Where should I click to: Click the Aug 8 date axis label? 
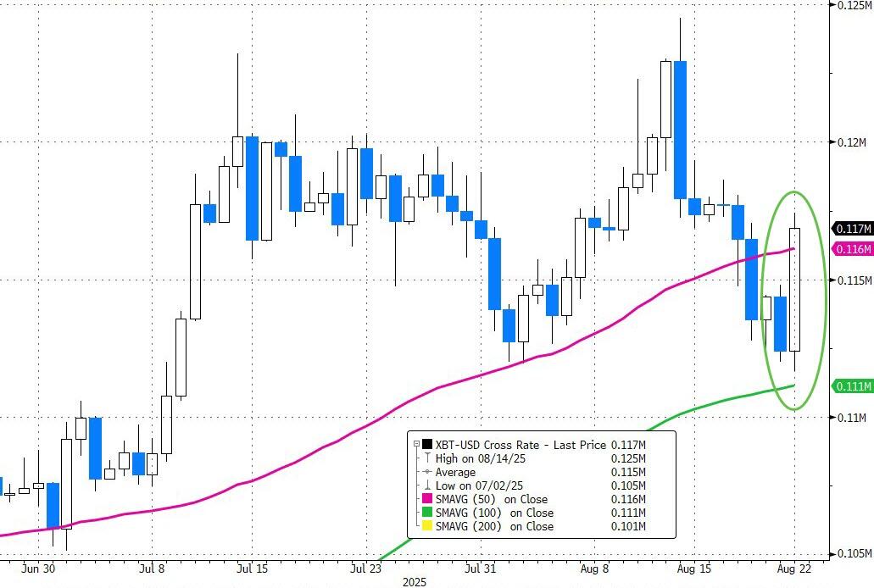point(595,569)
